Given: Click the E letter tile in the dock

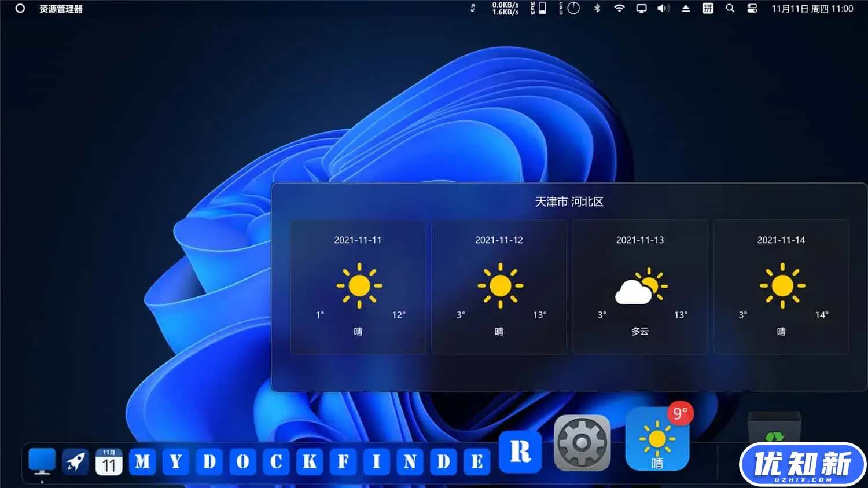Looking at the screenshot, I should pyautogui.click(x=477, y=461).
